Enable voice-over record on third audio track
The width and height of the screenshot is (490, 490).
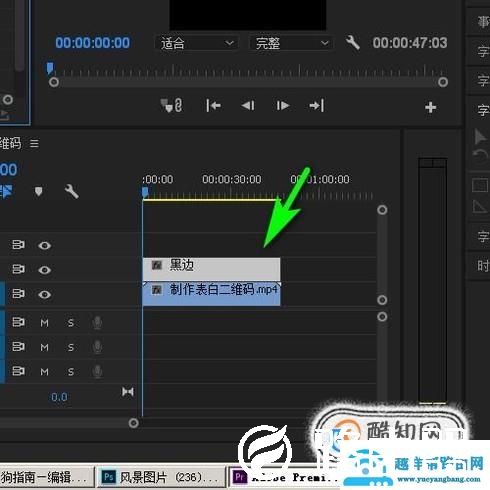(97, 371)
